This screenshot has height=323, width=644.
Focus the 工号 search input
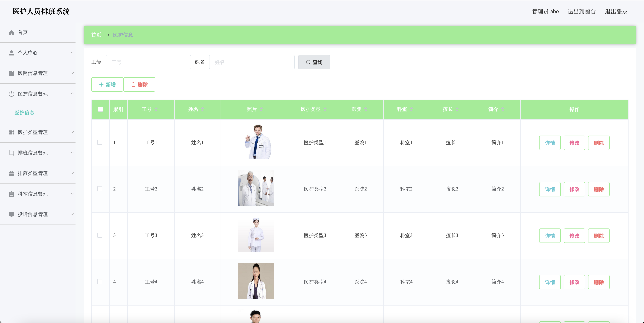click(x=148, y=62)
